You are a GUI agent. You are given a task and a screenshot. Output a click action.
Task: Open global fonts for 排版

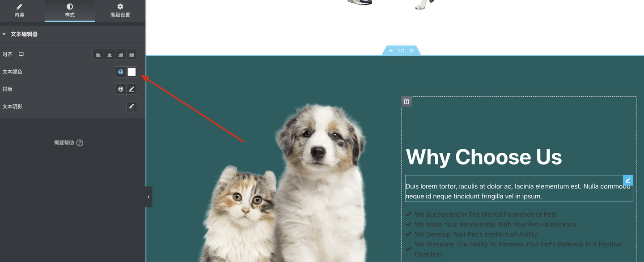pyautogui.click(x=121, y=89)
